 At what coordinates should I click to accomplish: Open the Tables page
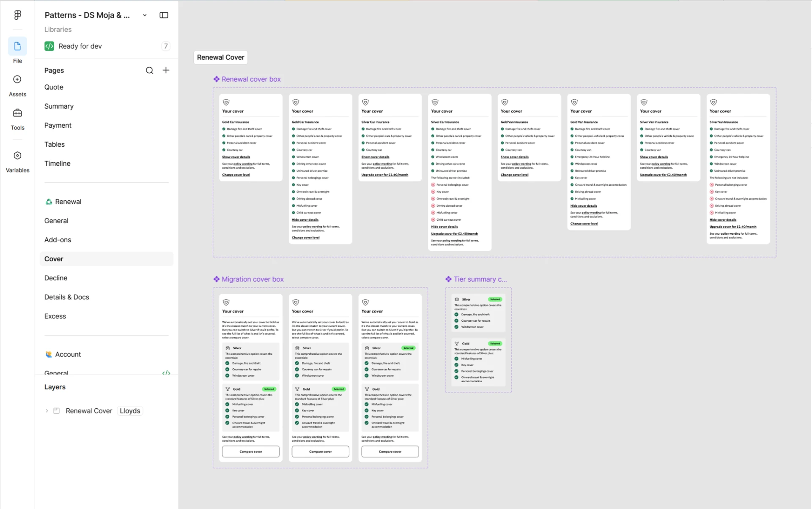coord(55,144)
